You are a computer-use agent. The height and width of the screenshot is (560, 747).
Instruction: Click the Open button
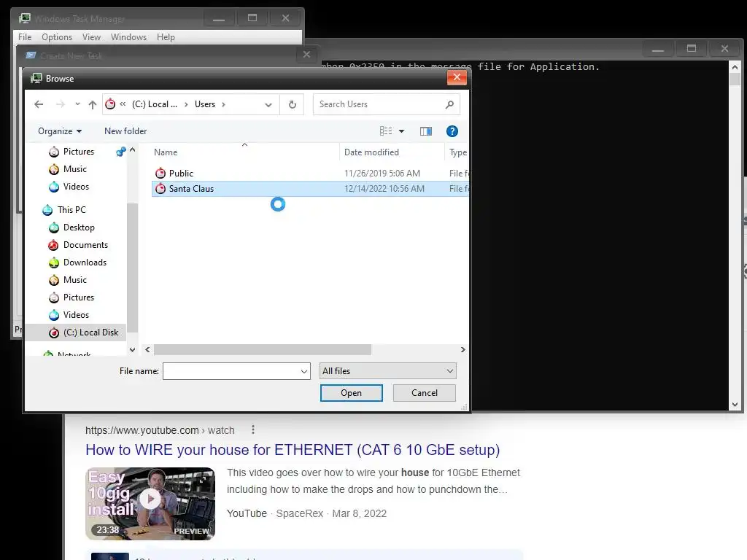[351, 393]
